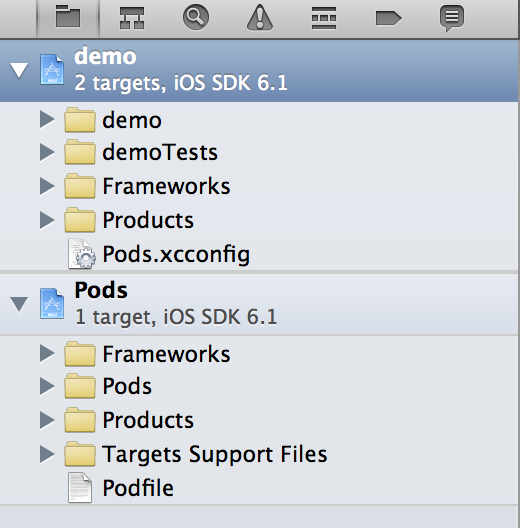Click the demo project blueprint icon
The image size is (520, 528).
[x=52, y=69]
